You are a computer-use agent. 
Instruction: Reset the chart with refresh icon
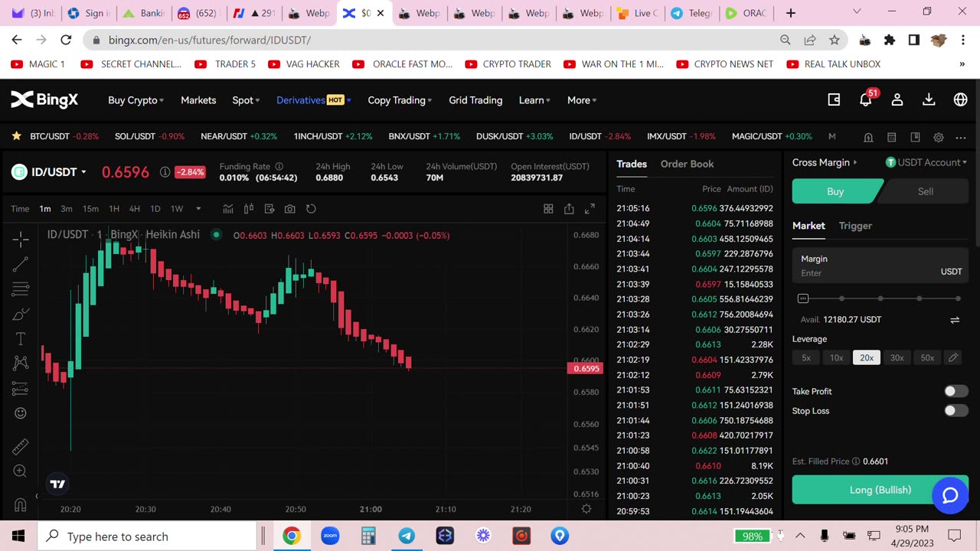pyautogui.click(x=311, y=209)
